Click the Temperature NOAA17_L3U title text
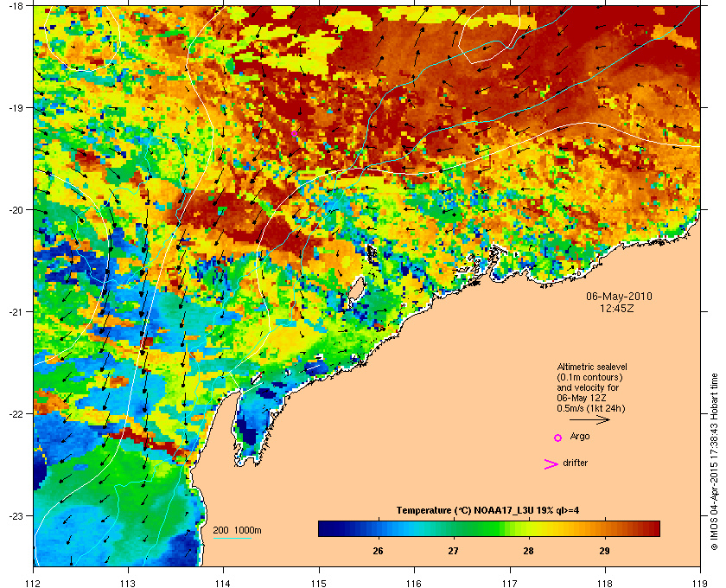 point(487,511)
